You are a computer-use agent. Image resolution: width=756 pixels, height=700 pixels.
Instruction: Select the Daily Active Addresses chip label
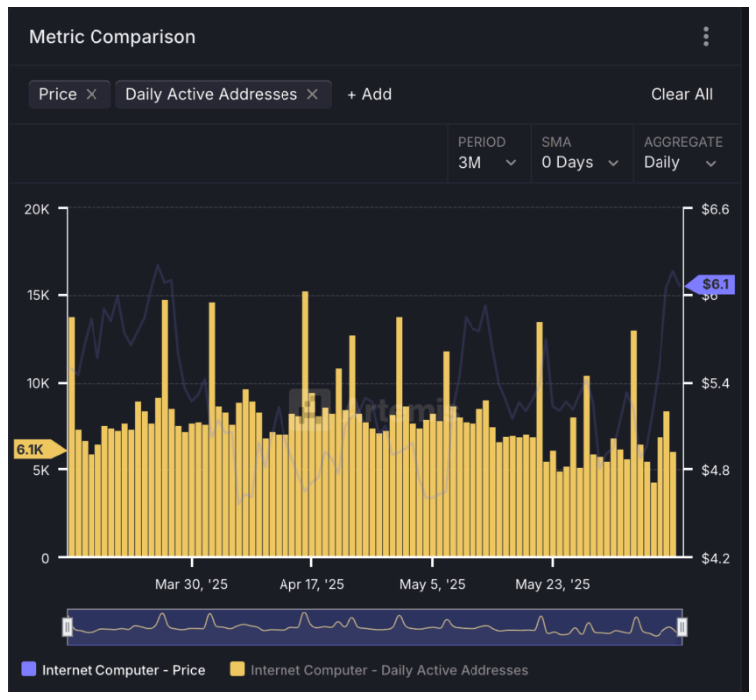point(211,94)
